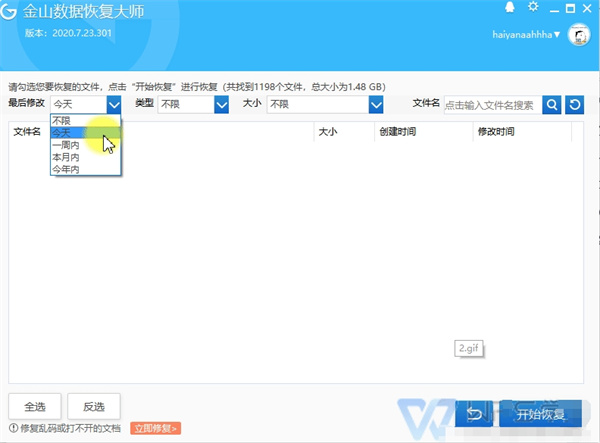This screenshot has height=443, width=600.
Task: Click the warning icon beside 修复乱码或打不开的文档
Action: (x=13, y=428)
